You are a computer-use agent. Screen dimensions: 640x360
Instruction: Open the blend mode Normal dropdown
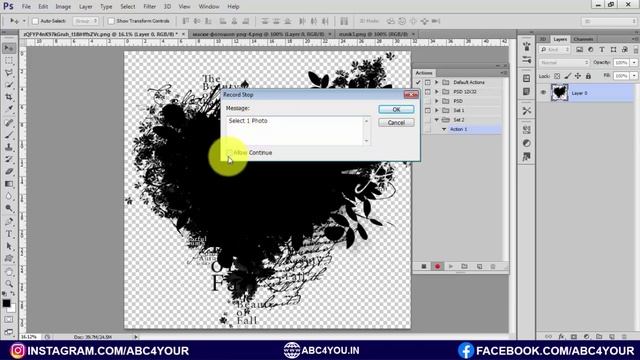click(x=564, y=63)
